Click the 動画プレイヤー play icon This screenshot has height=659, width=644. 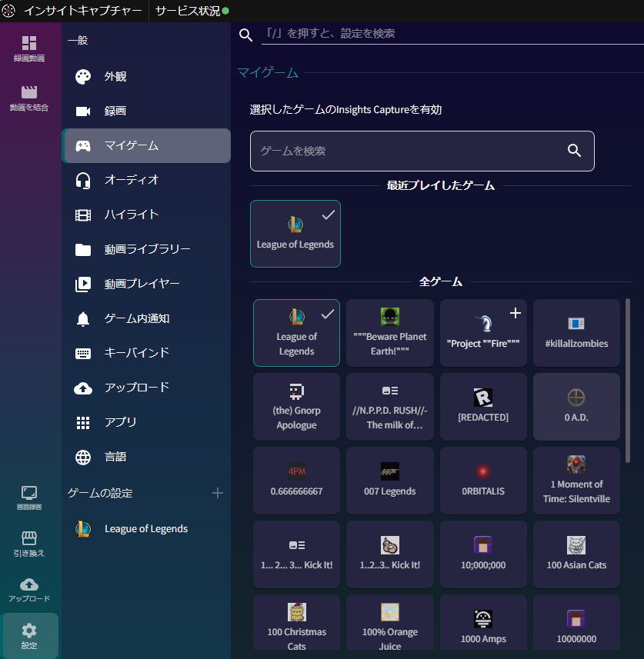pos(83,284)
